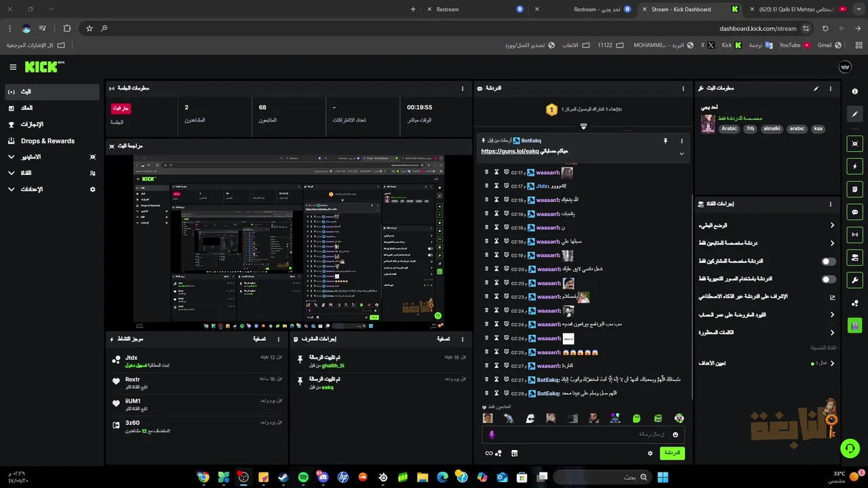Click the broadcast signal widget button

[x=854, y=235]
